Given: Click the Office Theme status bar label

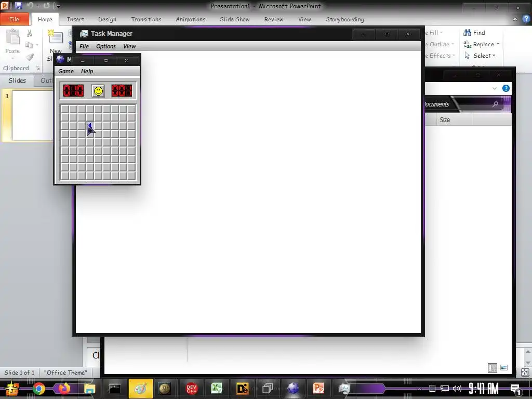Looking at the screenshot, I should point(65,373).
